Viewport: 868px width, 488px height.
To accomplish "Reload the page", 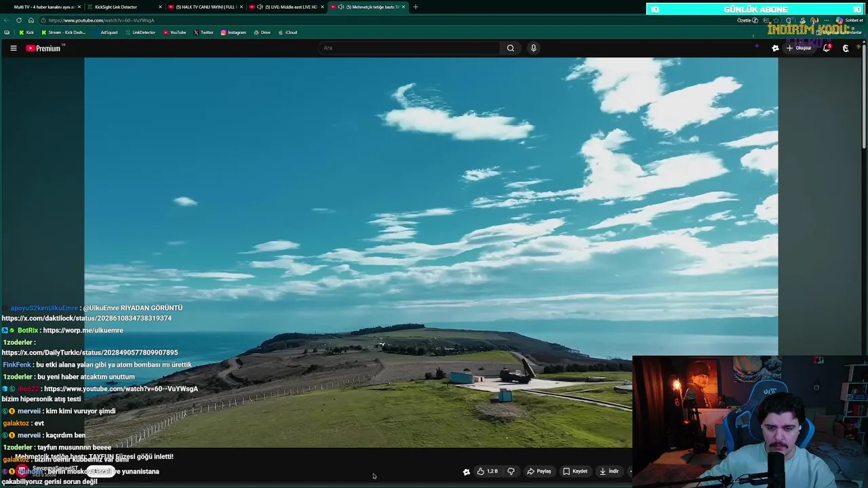I will click(x=19, y=20).
